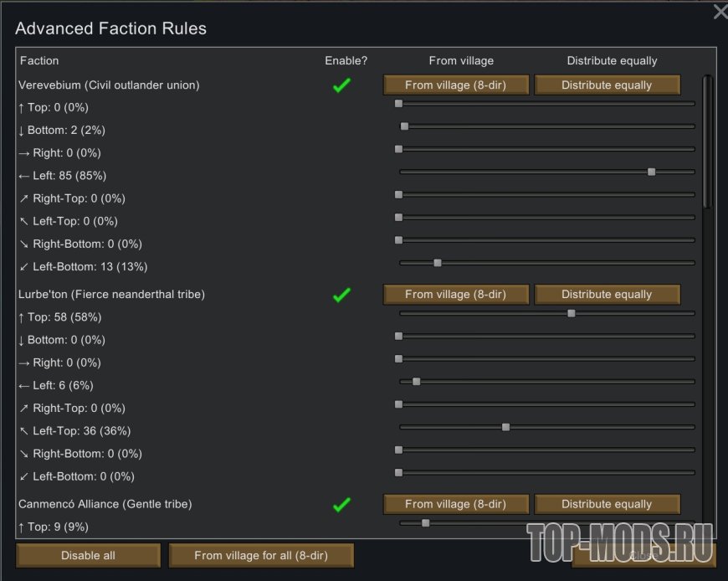Click Canmencó Alliance Top slider handle
The image size is (728, 581).
point(426,523)
